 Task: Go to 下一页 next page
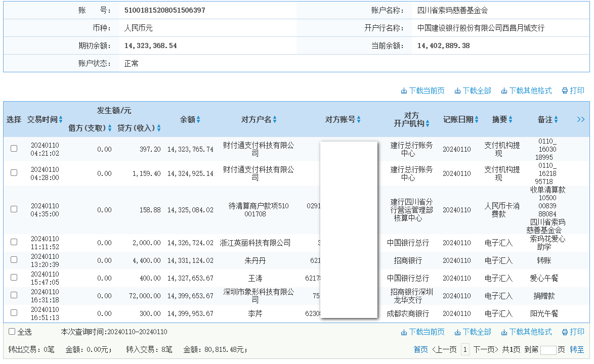tap(486, 350)
